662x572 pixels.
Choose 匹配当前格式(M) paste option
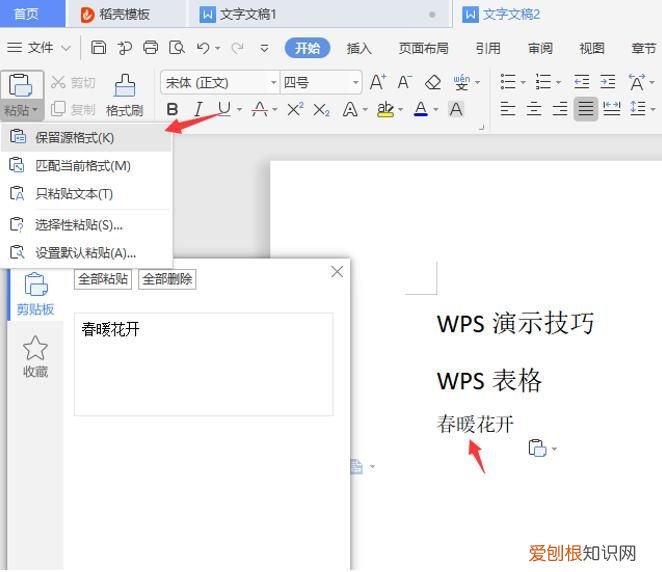[87, 166]
